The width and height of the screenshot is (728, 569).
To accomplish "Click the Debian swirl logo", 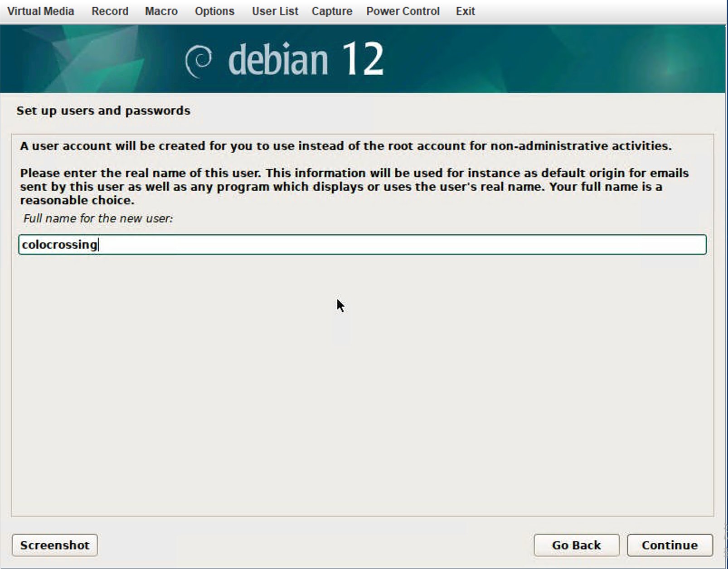I will tap(199, 61).
